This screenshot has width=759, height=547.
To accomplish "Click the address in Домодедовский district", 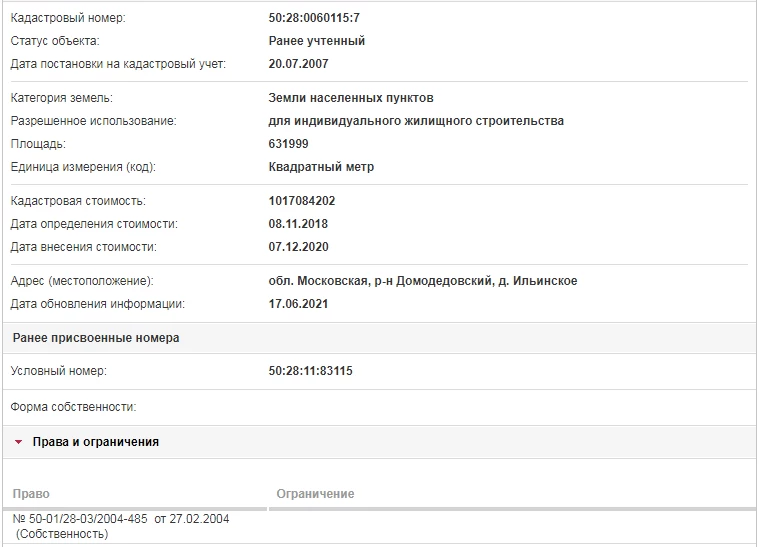I will pyautogui.click(x=423, y=281).
